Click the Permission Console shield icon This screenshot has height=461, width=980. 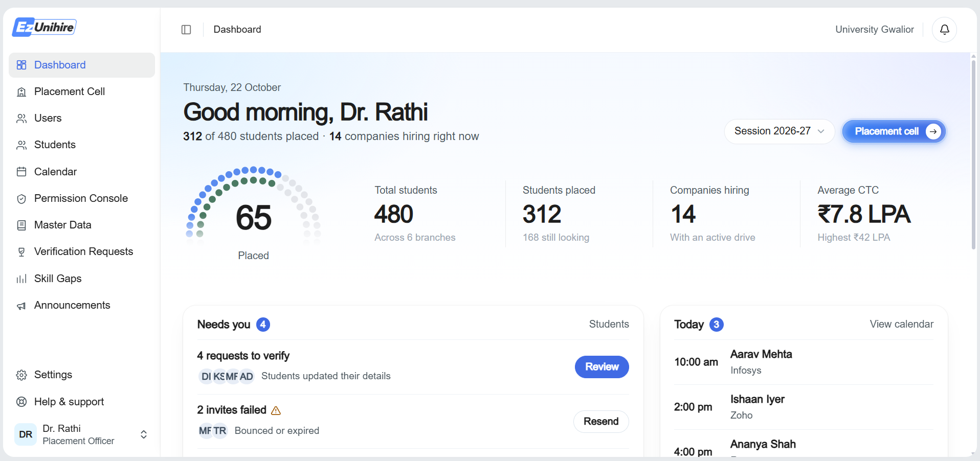[x=21, y=199]
